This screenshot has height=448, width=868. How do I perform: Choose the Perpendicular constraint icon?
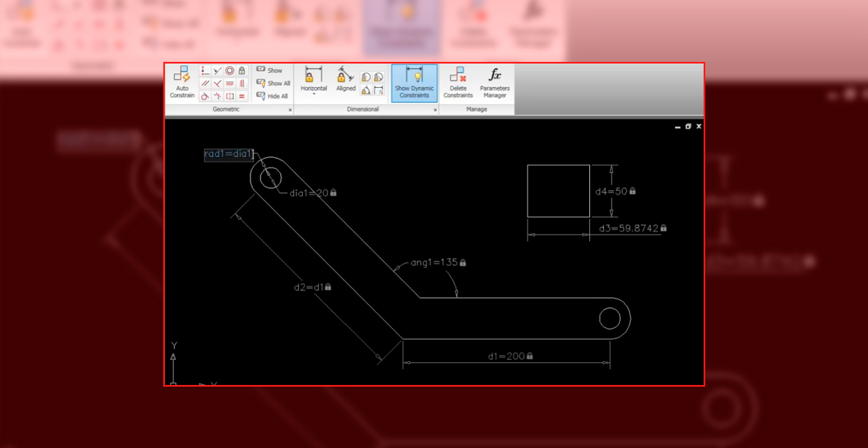[x=218, y=84]
